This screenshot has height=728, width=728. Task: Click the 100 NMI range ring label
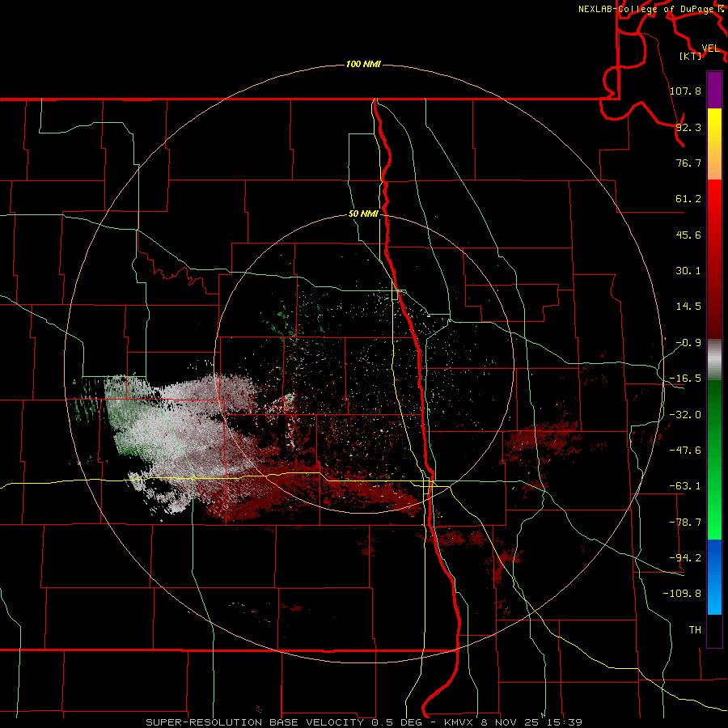pyautogui.click(x=363, y=64)
